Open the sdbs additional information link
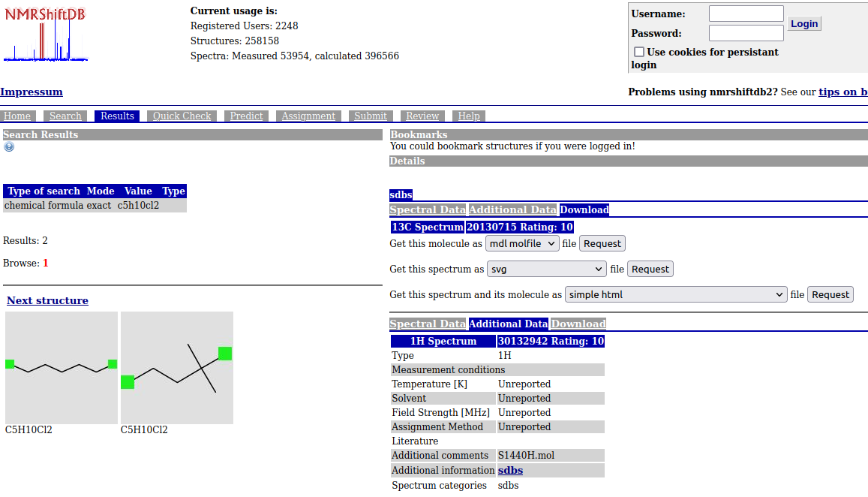Screen dimensions: 868x497 510,471
